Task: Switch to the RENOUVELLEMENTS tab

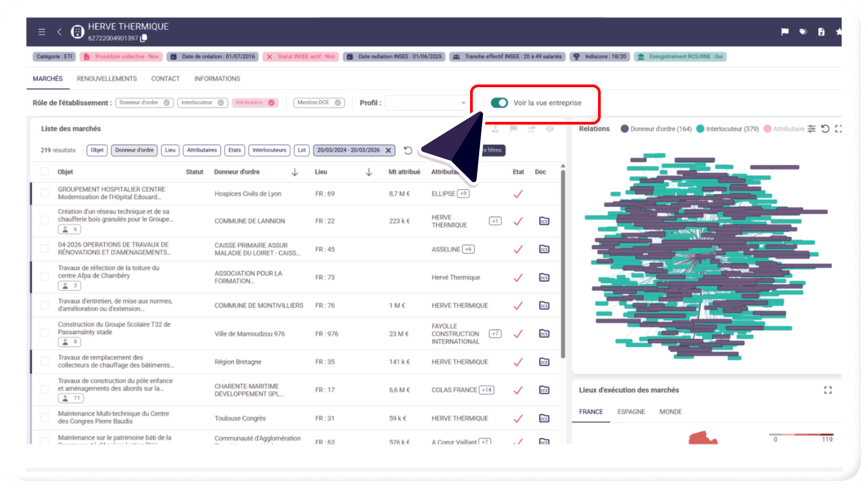Action: [x=107, y=79]
